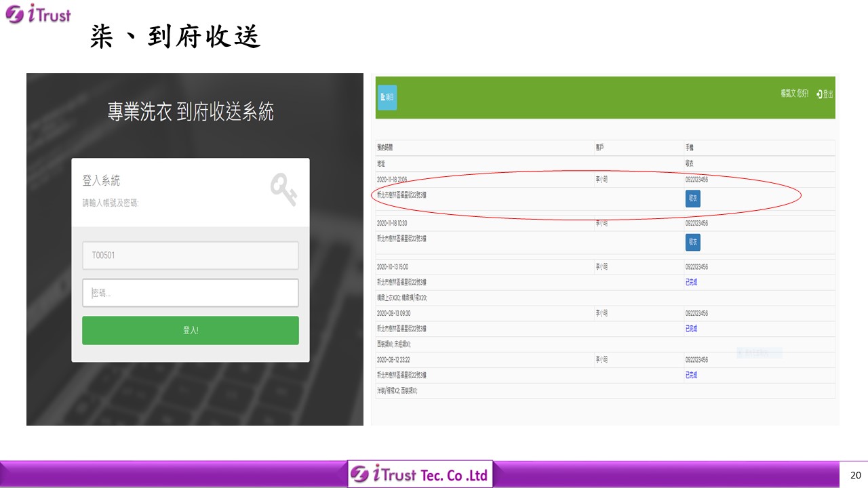868x488 pixels.
Task: Open 已完成 link for 2020-08-12 order
Action: point(691,375)
